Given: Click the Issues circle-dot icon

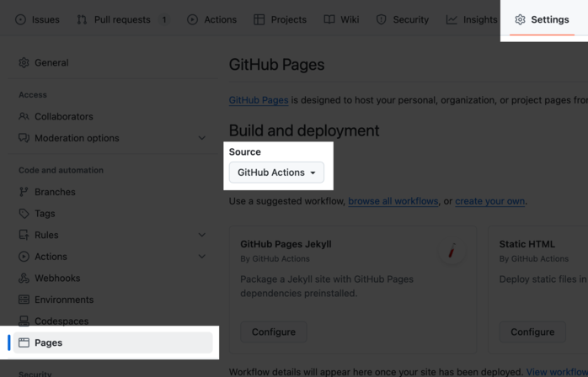Looking at the screenshot, I should (20, 19).
